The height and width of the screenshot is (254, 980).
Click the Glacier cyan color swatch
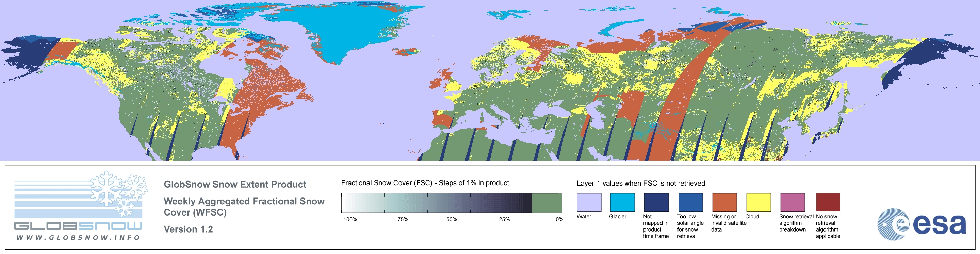click(x=622, y=202)
